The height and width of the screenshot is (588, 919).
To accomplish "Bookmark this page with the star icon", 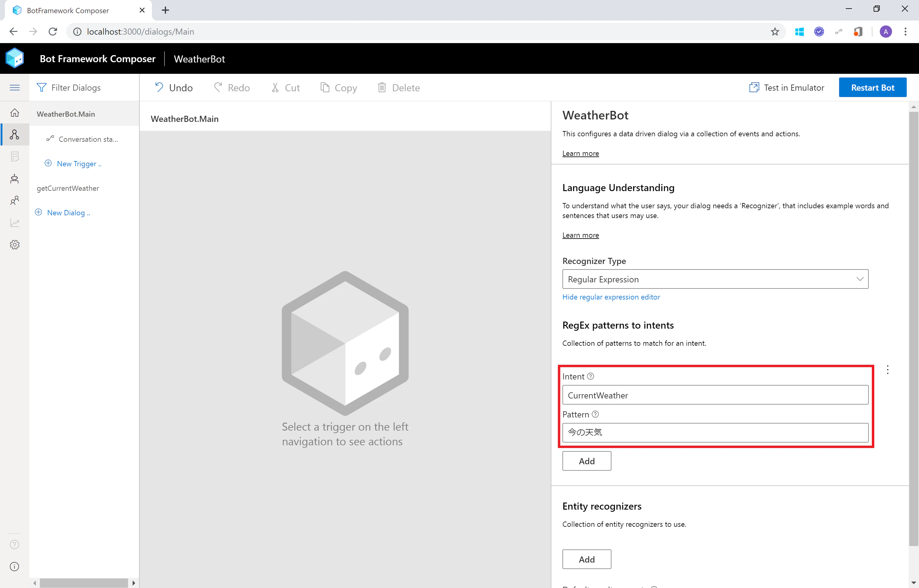I will pos(775,32).
